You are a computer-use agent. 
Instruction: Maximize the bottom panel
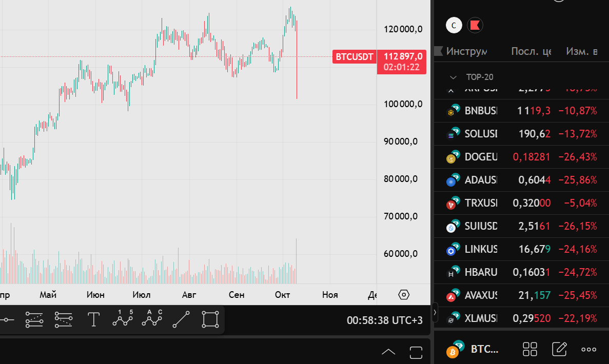coord(416,352)
